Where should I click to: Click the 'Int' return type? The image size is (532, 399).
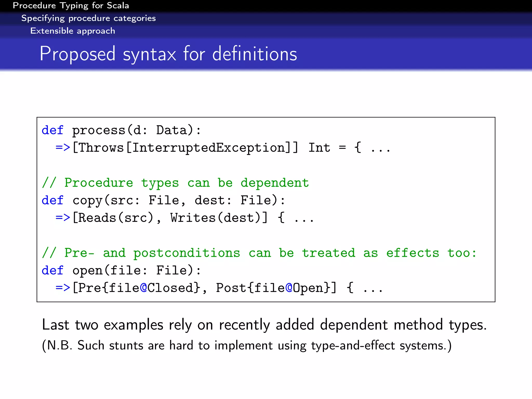319,148
